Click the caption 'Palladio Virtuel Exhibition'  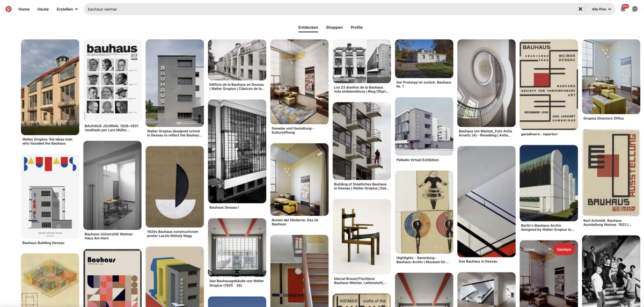point(418,160)
